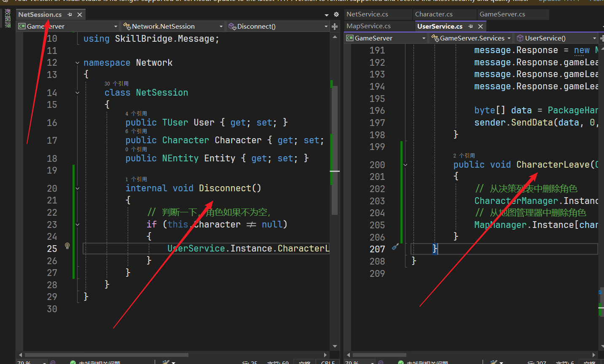
Task: Collapse the Disconnect() method outline
Action: tap(78, 188)
